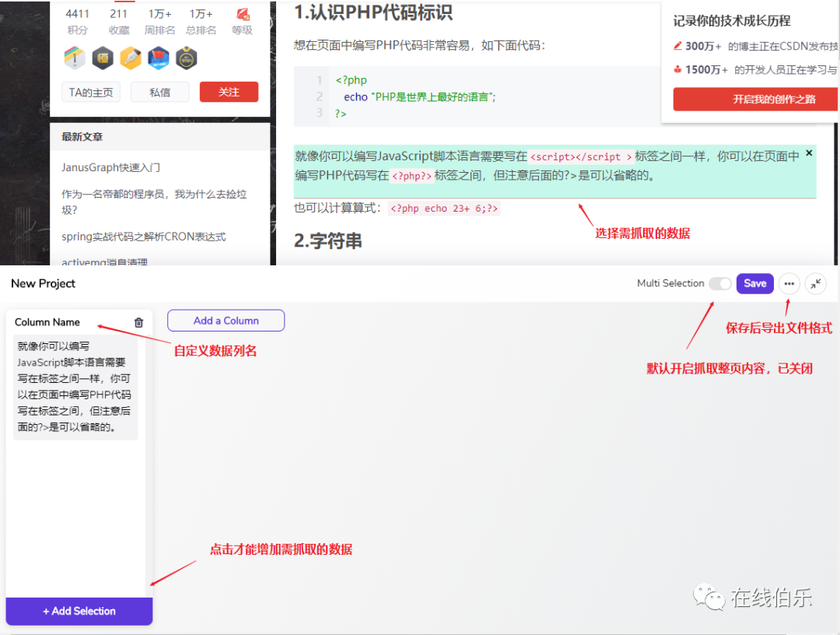Click the 周排名 weekly rank stat
Screen dimensions: 840x635
[x=159, y=22]
